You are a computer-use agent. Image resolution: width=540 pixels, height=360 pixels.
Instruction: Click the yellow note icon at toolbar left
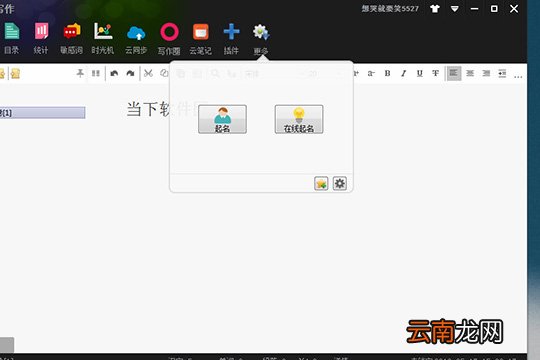15,73
